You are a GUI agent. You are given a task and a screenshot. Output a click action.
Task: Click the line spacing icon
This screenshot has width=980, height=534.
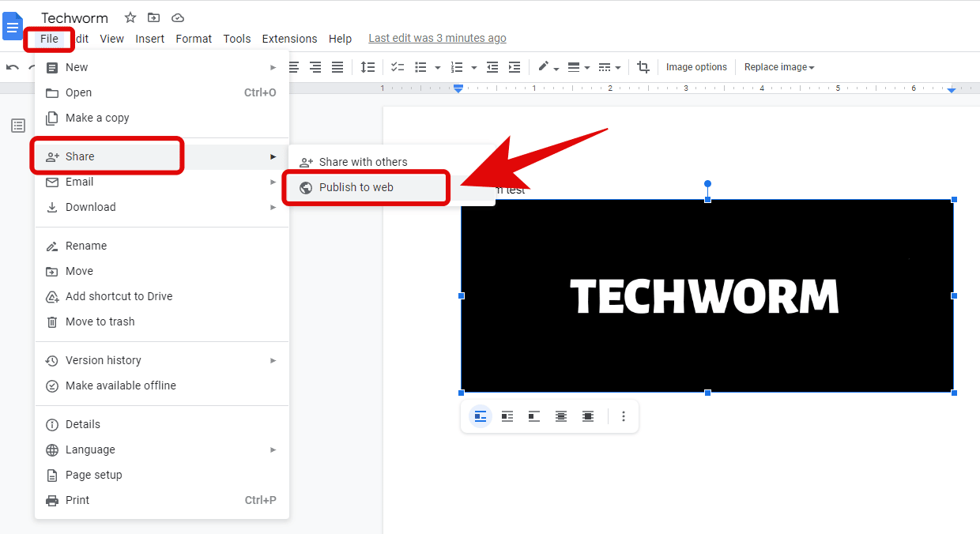[x=367, y=67]
